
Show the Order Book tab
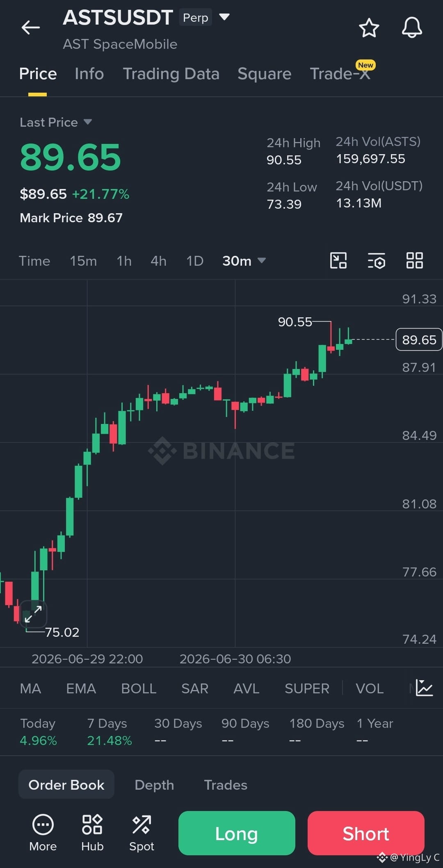(x=66, y=784)
